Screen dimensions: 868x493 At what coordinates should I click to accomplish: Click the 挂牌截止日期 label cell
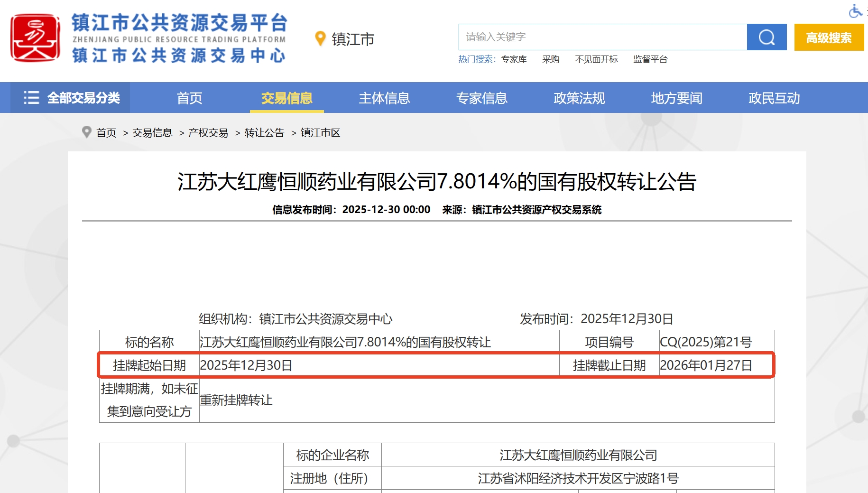[609, 365]
